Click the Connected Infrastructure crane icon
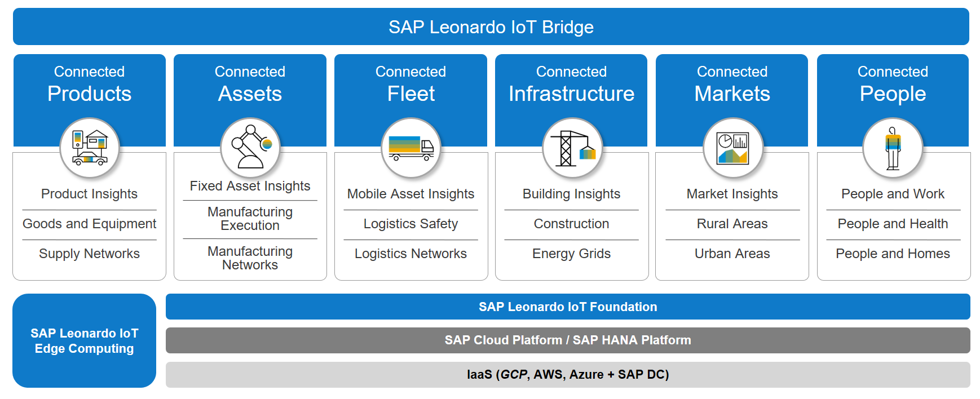 click(572, 148)
